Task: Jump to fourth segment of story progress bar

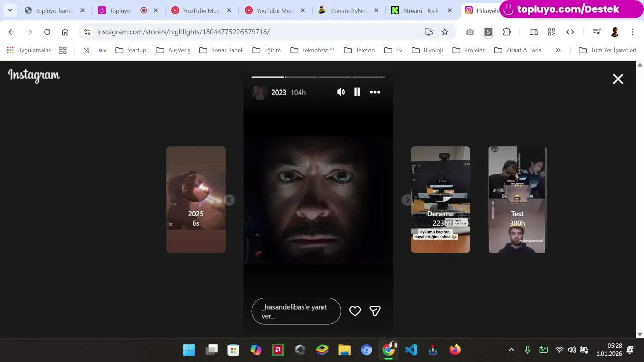Action: coord(369,77)
